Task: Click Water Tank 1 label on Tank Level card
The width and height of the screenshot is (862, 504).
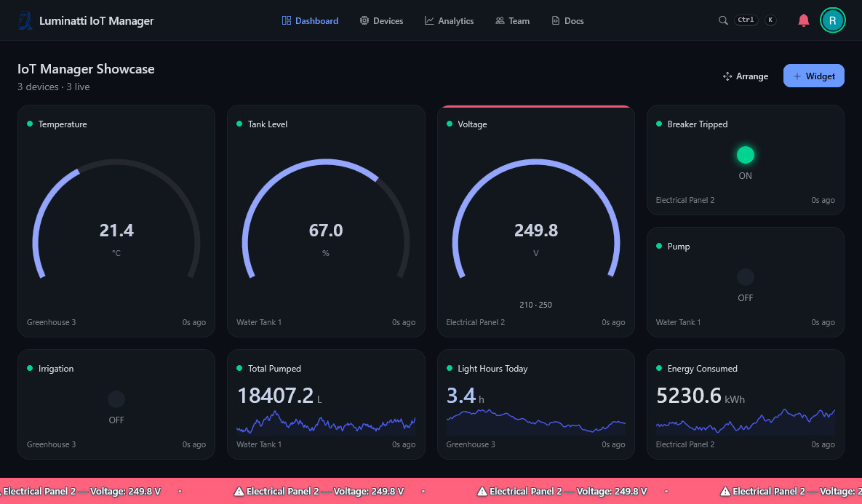Action: 259,322
